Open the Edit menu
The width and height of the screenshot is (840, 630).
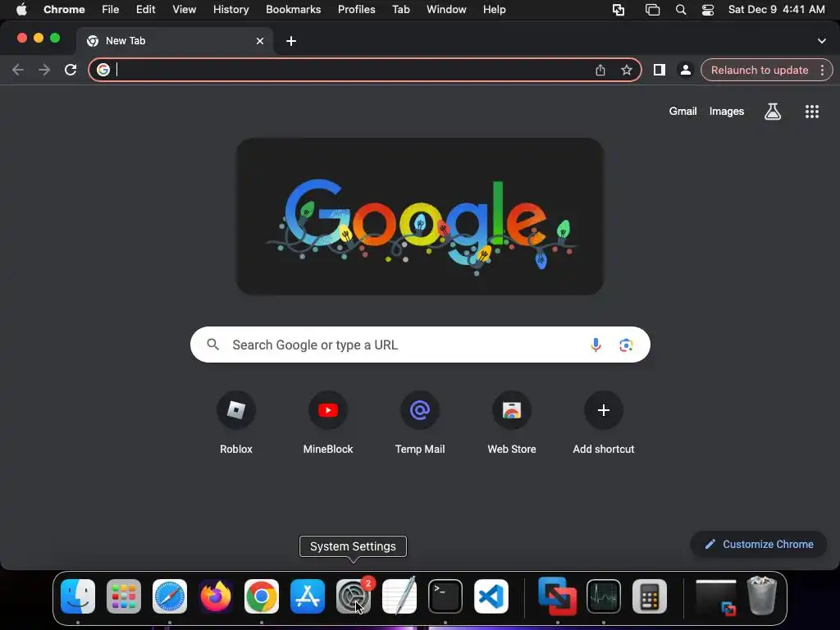[x=145, y=10]
